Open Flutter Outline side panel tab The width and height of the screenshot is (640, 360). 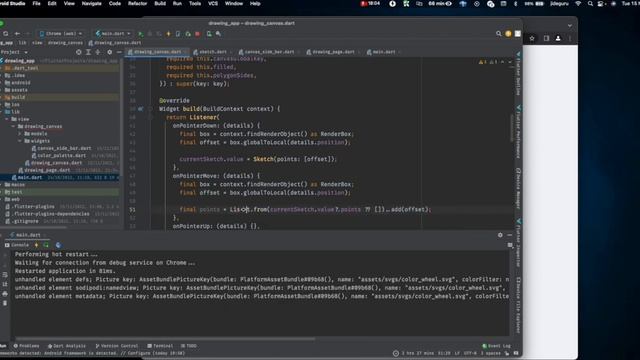point(518,74)
